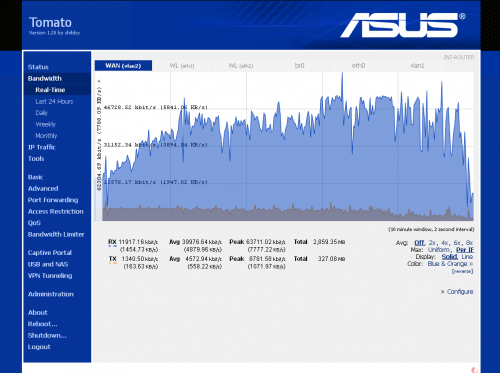Select Bandwidth in the sidebar
The width and height of the screenshot is (500, 373).
click(45, 78)
